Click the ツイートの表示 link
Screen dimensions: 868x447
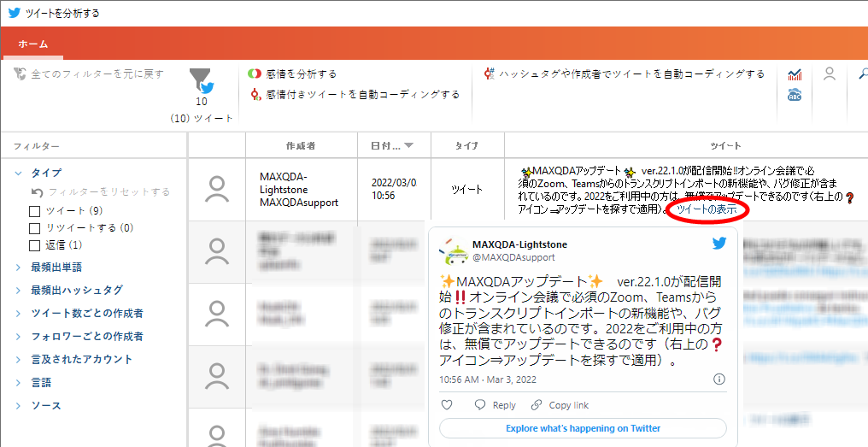(707, 209)
